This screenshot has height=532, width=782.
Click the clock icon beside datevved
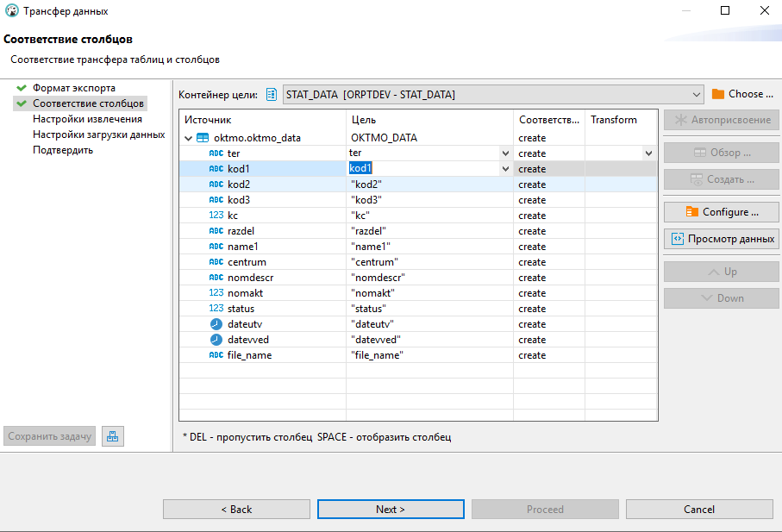pos(216,340)
